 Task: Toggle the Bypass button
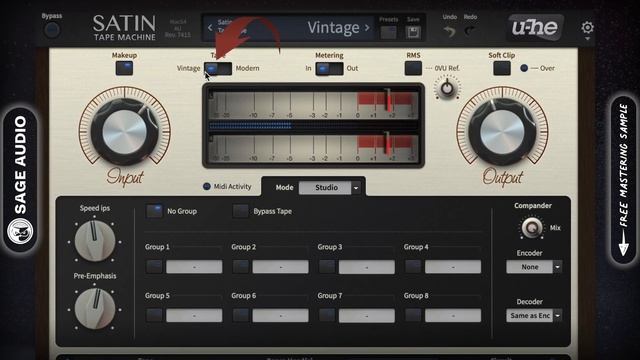52,30
